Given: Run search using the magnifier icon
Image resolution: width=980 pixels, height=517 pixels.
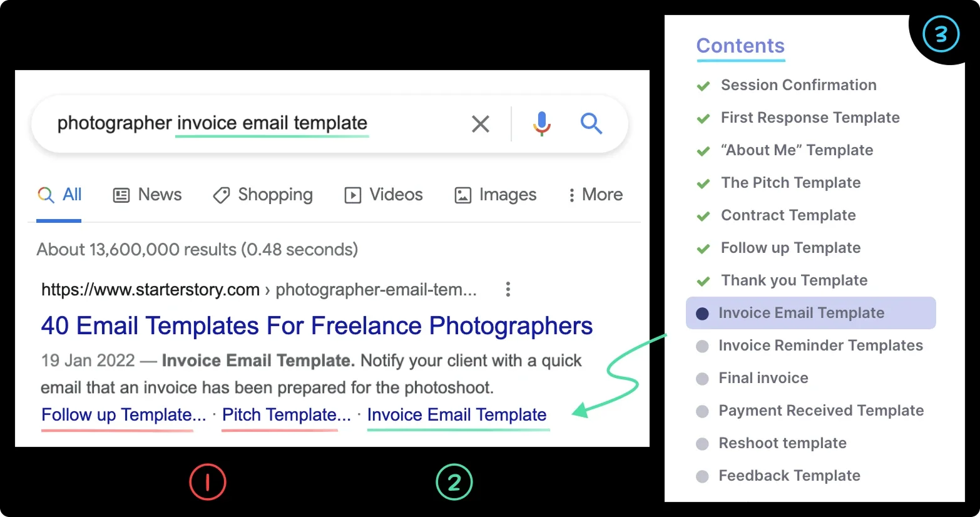Looking at the screenshot, I should click(x=591, y=123).
